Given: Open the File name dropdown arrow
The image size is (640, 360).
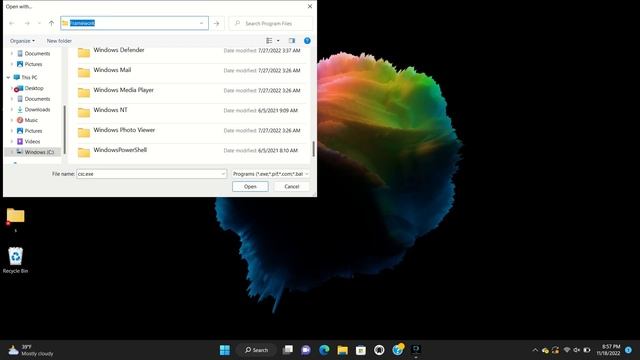Looking at the screenshot, I should point(223,174).
